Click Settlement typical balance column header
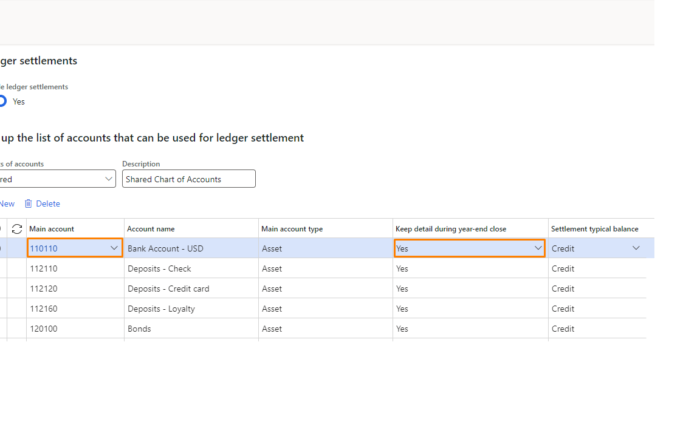Screen dimensions: 700x441 tap(595, 229)
